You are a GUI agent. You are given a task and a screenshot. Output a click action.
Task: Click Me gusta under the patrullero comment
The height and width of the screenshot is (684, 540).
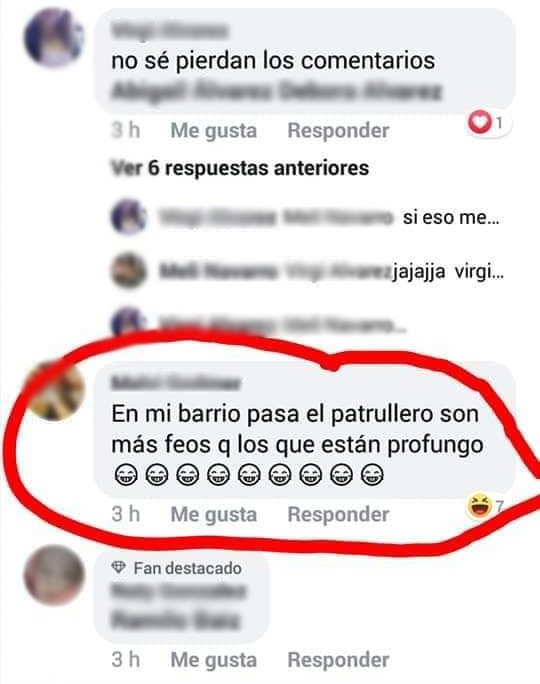pyautogui.click(x=214, y=514)
